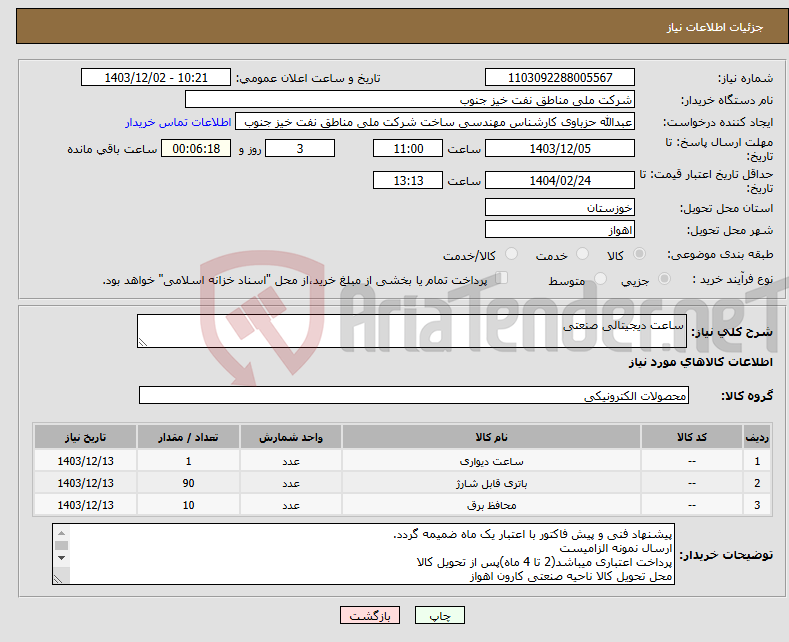Click price validity time 13:13
The height and width of the screenshot is (642, 789).
click(408, 180)
